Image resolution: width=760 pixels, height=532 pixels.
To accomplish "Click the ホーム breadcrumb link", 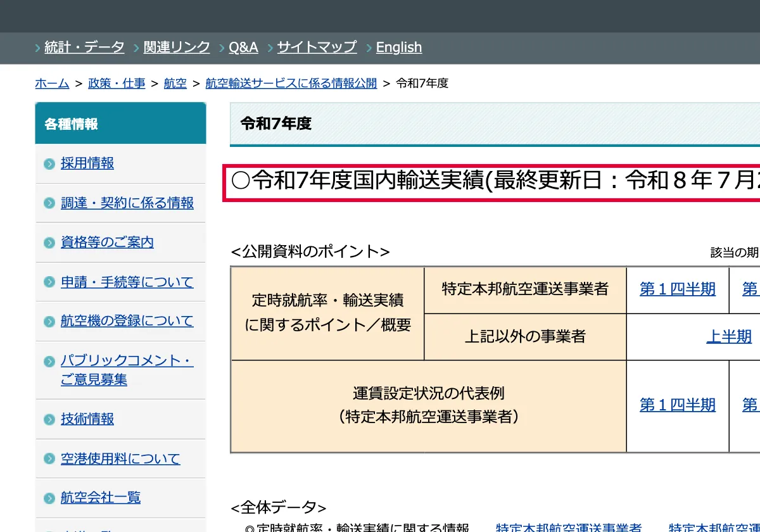I will point(52,83).
